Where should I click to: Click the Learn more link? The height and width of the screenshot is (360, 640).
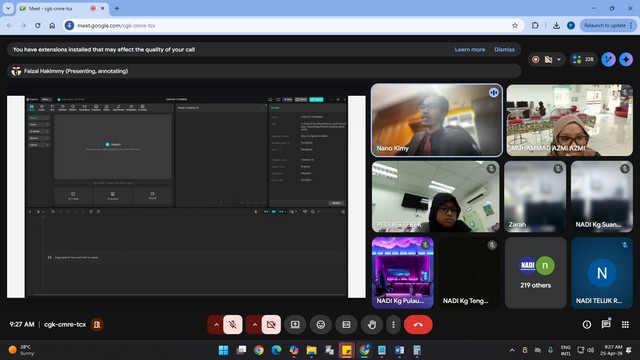[470, 49]
